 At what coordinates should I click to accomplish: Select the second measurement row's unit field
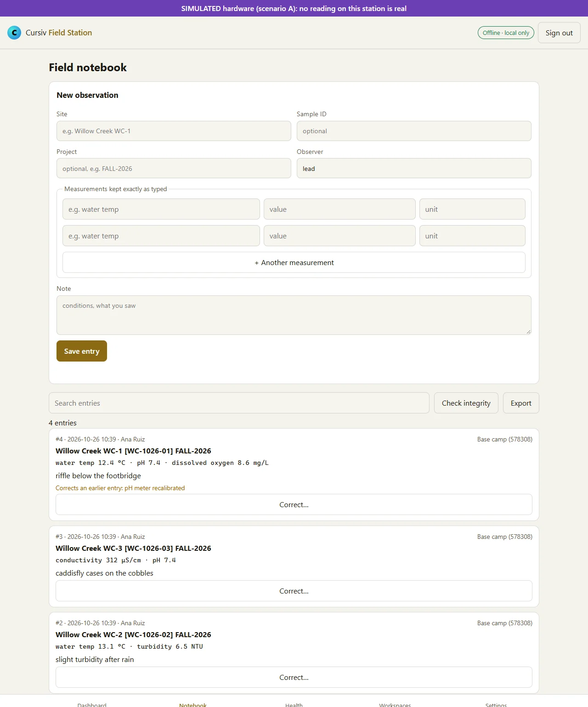click(x=472, y=236)
